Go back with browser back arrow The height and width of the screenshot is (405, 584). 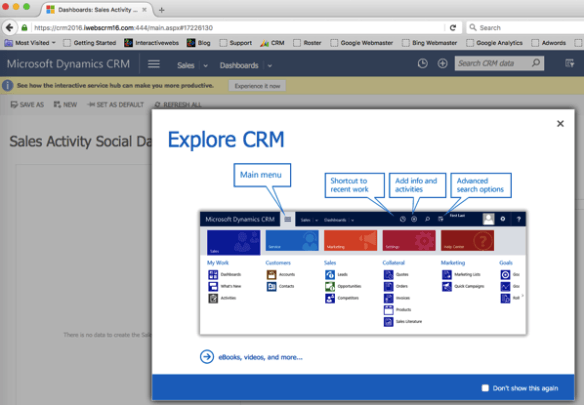[9, 28]
